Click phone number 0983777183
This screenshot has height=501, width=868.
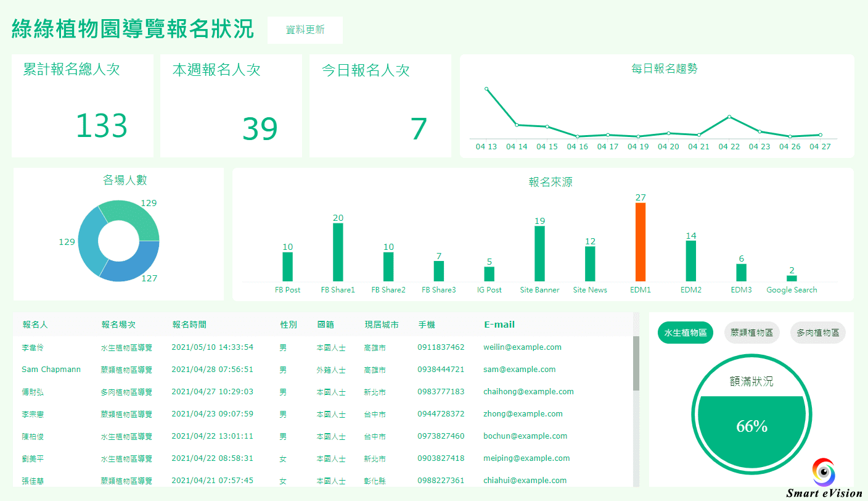pos(441,392)
